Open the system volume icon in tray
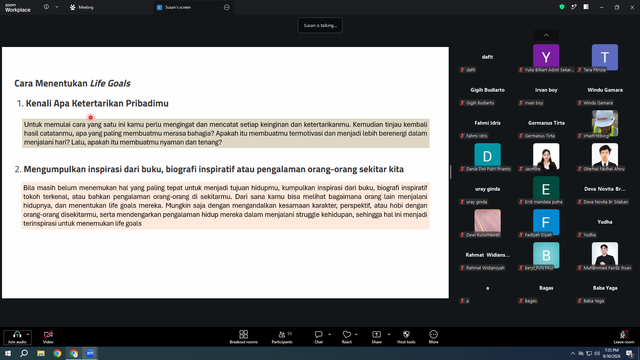 (597, 353)
